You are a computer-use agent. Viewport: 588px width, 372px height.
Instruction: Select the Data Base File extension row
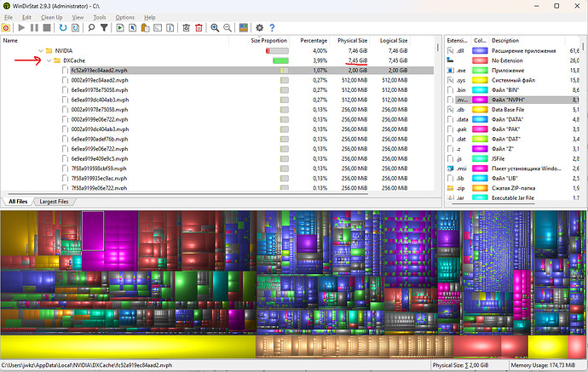[x=514, y=110]
